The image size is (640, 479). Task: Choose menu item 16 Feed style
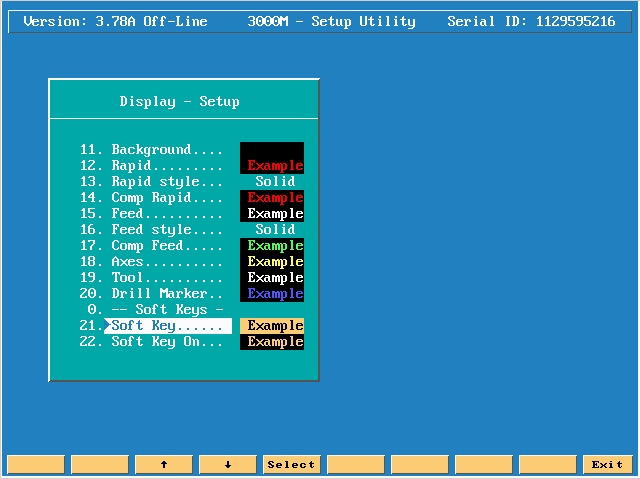(x=151, y=229)
